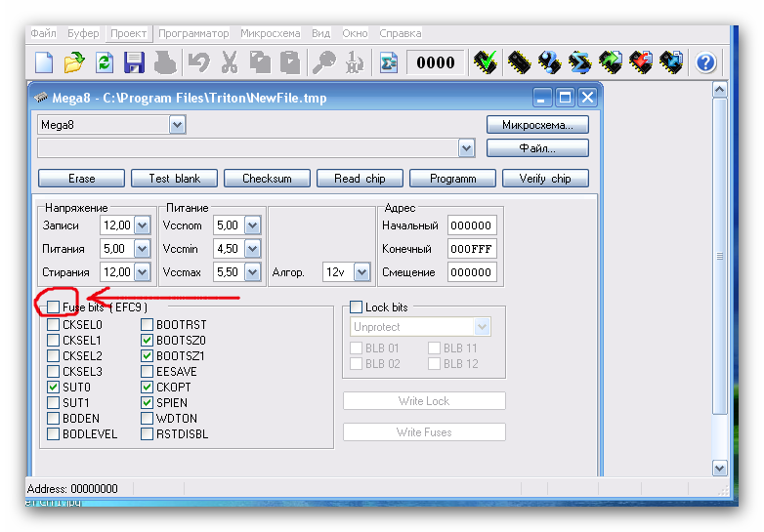Click the scrollbar down arrow at right
764x532 pixels.
click(720, 469)
